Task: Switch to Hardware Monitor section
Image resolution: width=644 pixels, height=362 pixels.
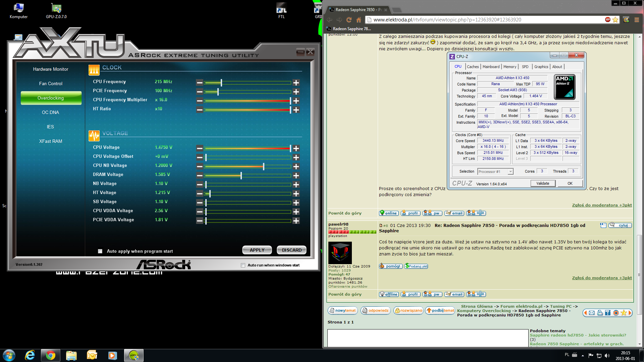Action: point(51,69)
